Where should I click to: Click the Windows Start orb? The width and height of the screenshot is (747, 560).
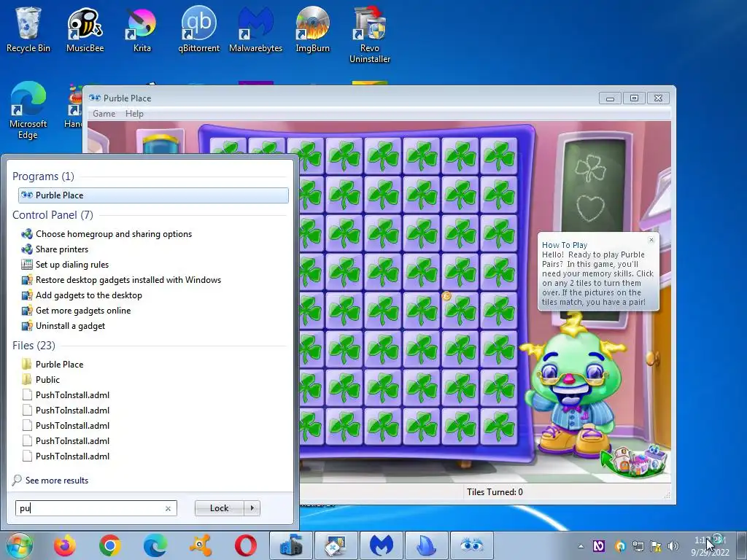20,545
